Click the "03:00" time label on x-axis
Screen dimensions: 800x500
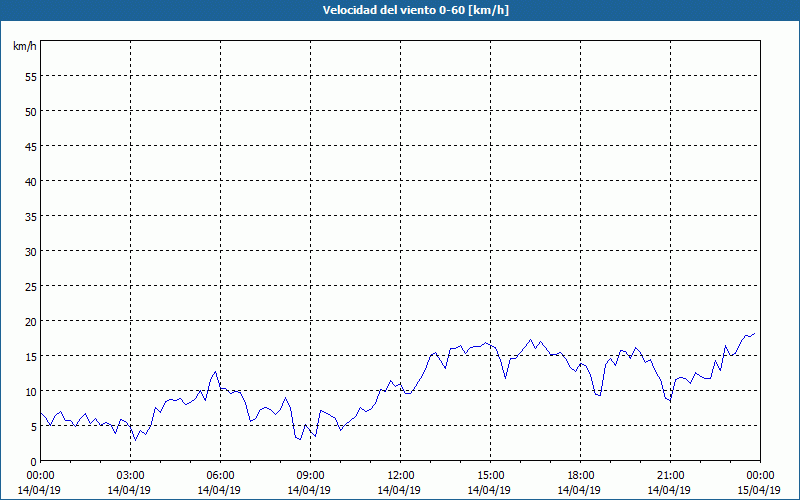[131, 476]
